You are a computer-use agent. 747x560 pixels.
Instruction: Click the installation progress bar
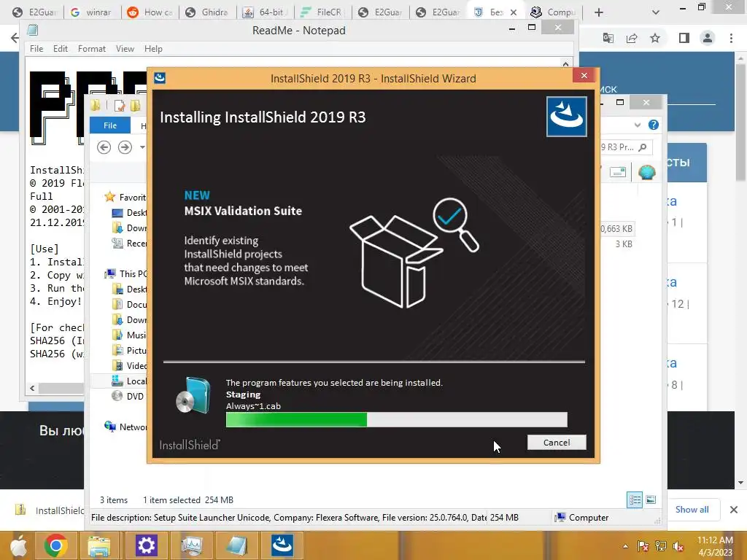(x=396, y=419)
